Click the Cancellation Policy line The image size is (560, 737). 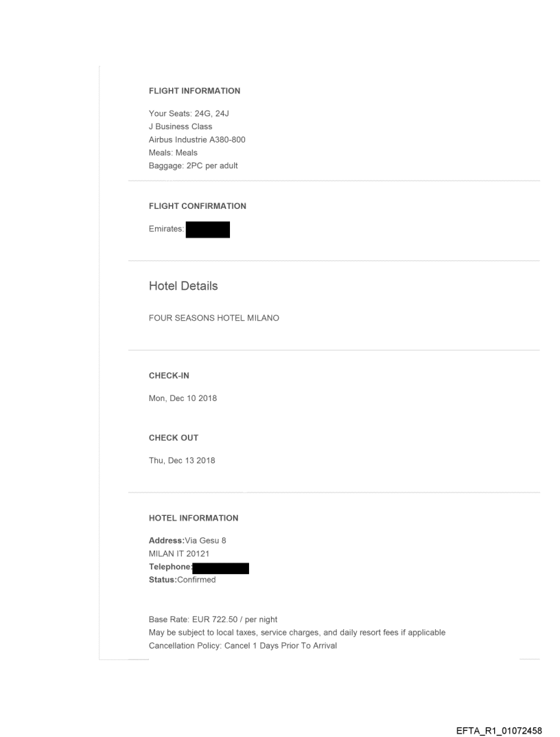click(242, 646)
